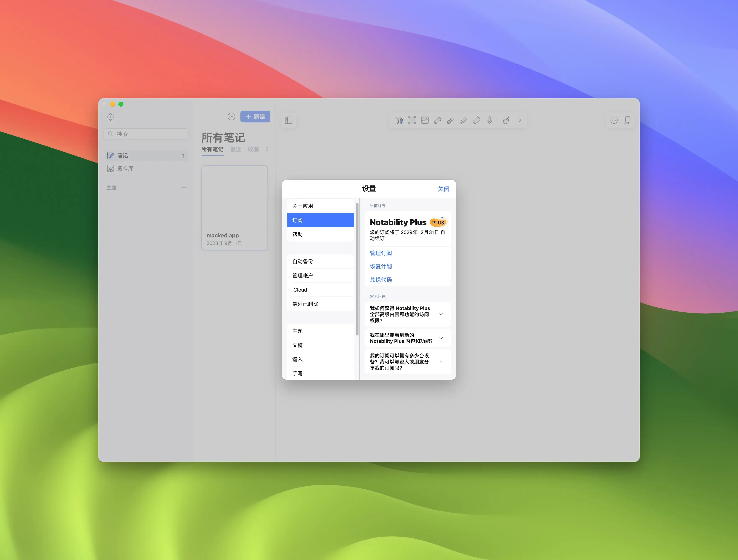
Task: Switch to the 所有笔记 tab
Action: click(212, 150)
